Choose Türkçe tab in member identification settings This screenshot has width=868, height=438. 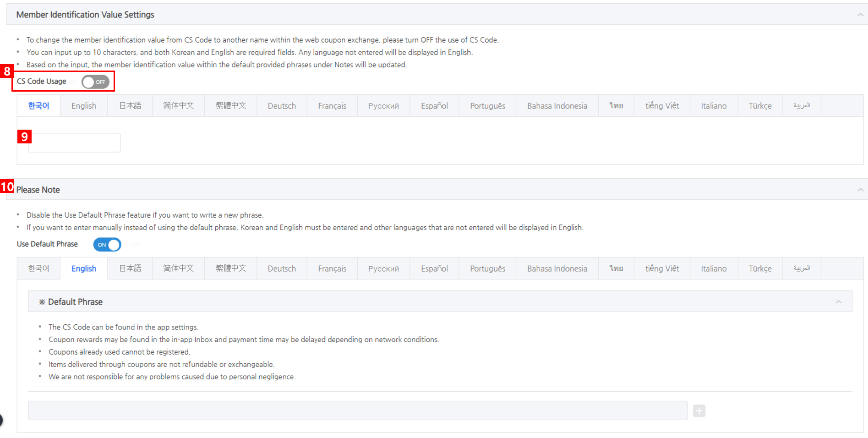(760, 106)
